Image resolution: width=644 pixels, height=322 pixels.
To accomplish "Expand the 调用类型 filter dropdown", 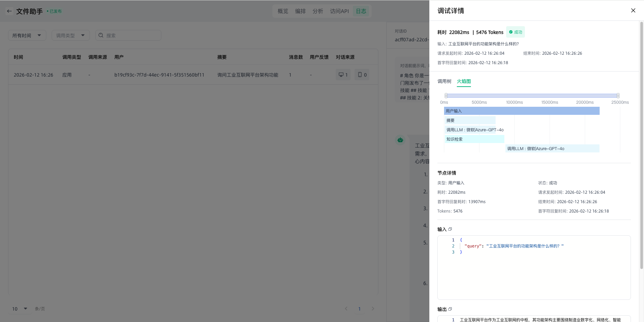I will coord(70,35).
